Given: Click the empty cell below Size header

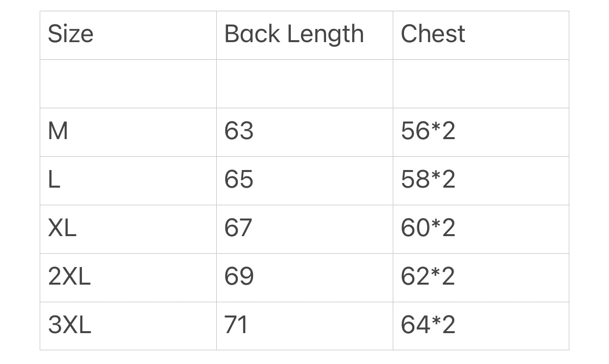Looking at the screenshot, I should (x=128, y=84).
